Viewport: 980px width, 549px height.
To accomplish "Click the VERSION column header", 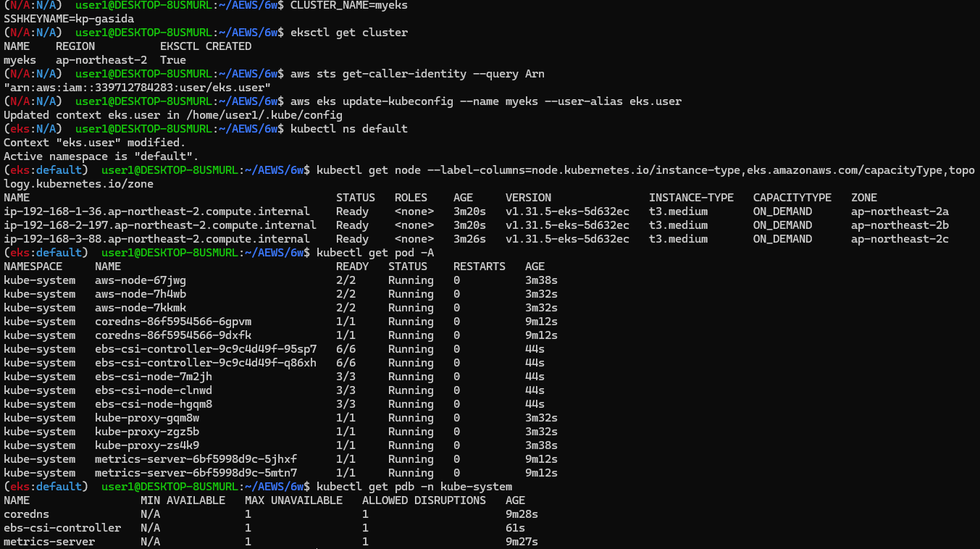I will (x=528, y=198).
